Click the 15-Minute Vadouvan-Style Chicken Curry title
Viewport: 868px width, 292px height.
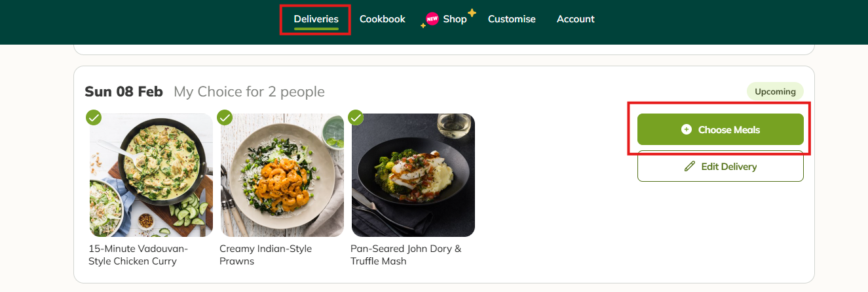coord(138,255)
